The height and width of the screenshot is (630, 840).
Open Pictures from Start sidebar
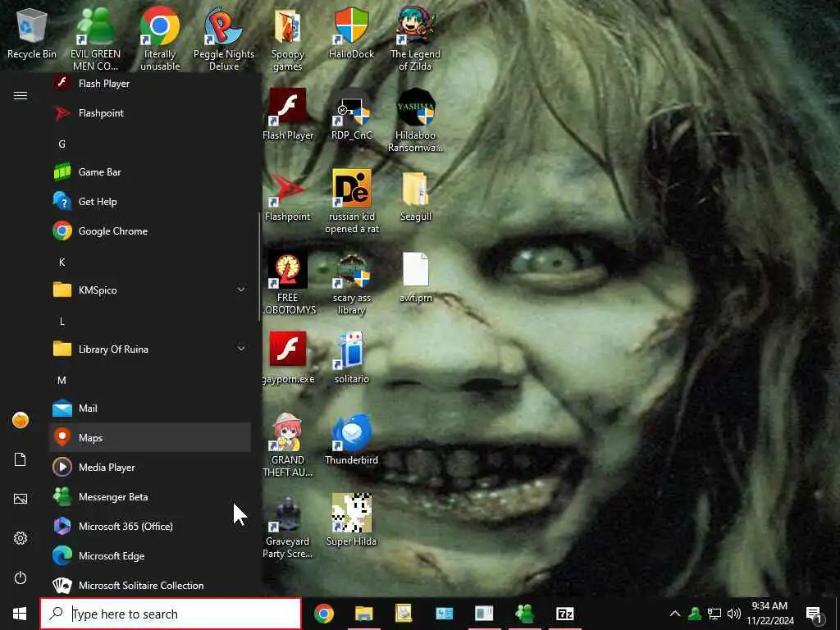[x=21, y=499]
